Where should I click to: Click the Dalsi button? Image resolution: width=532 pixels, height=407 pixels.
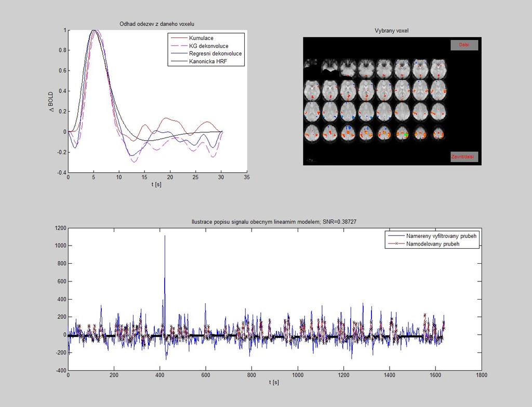point(464,45)
